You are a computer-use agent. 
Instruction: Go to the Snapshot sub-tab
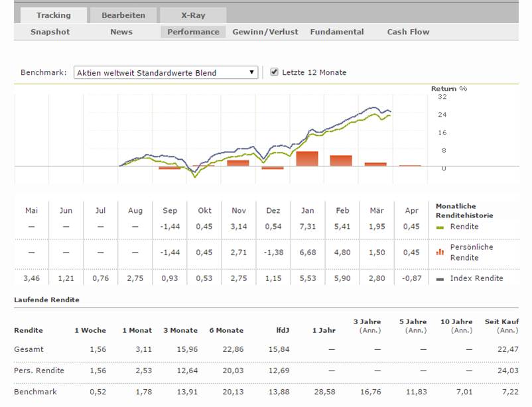pyautogui.click(x=50, y=32)
